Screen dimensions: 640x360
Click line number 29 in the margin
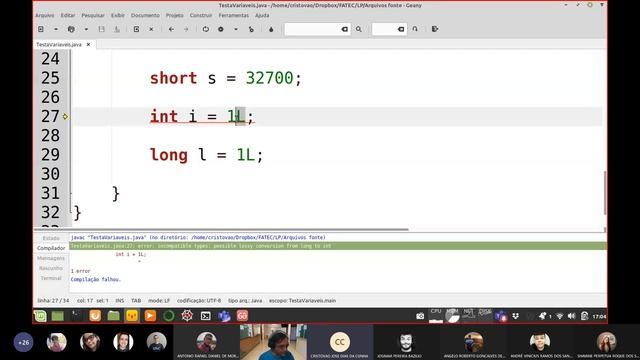point(50,155)
